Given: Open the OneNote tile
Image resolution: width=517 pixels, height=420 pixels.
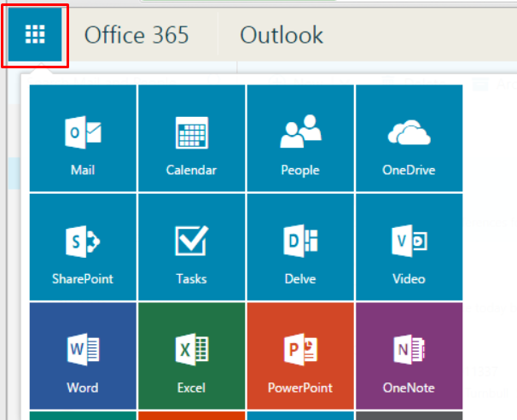Looking at the screenshot, I should [x=410, y=356].
